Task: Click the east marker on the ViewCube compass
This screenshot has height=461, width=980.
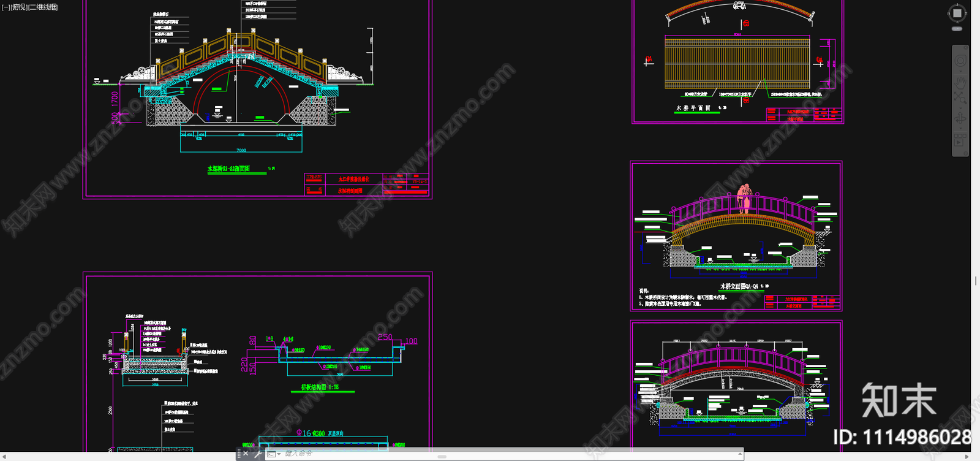Action: [966, 13]
